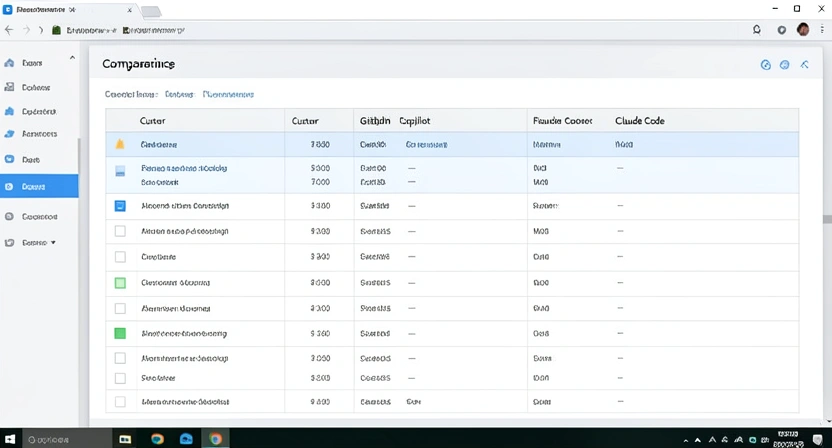Open Task View icon on taskbar
The height and width of the screenshot is (448, 832).
(125, 439)
